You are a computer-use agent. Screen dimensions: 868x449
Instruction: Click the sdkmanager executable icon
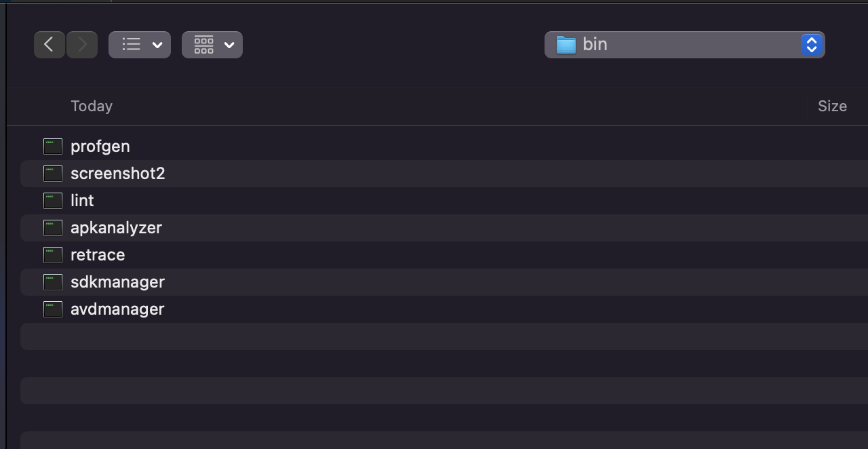click(53, 282)
